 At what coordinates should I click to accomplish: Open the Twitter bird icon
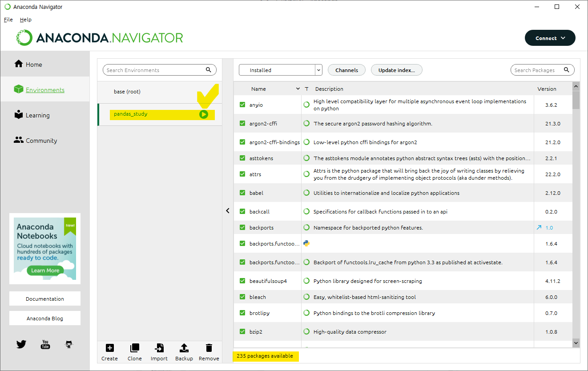coord(21,344)
